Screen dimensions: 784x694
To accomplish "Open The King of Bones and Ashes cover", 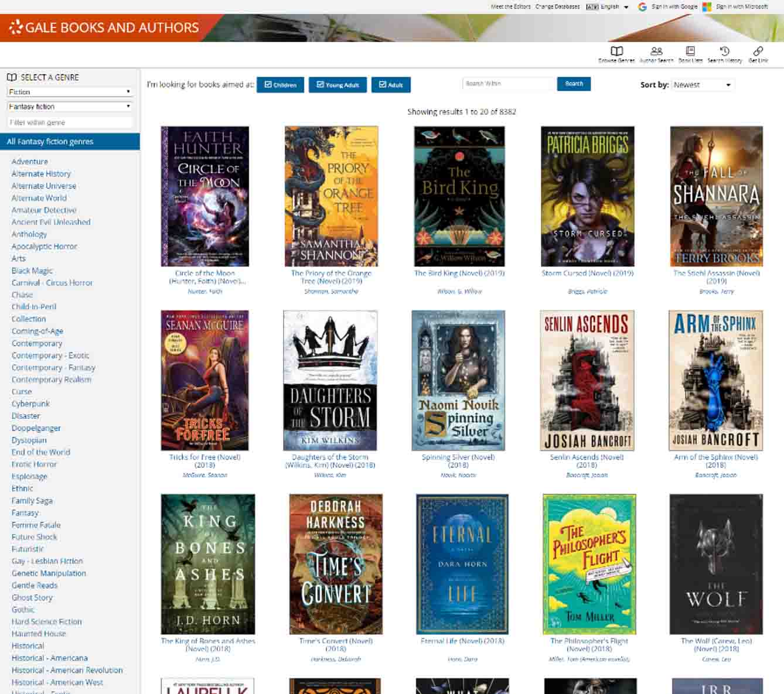I will pos(208,564).
